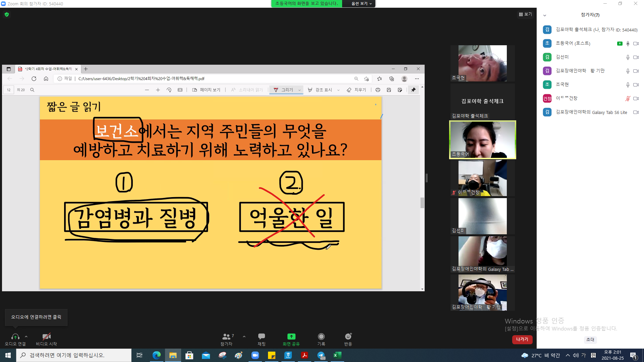Collapse the participants panel chevron
Image resolution: width=644 pixels, height=362 pixels.
point(545,15)
